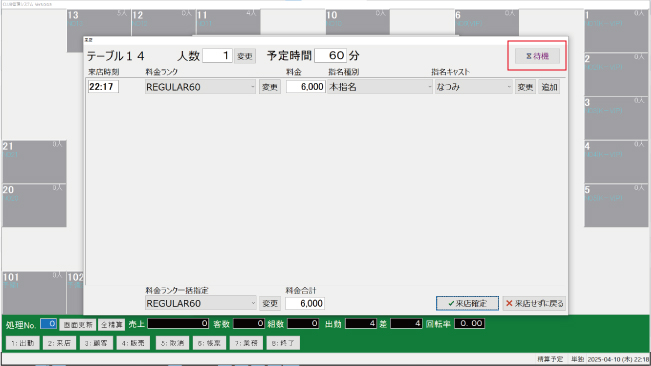Click the red X 来店せずに戻る button

tap(534, 303)
